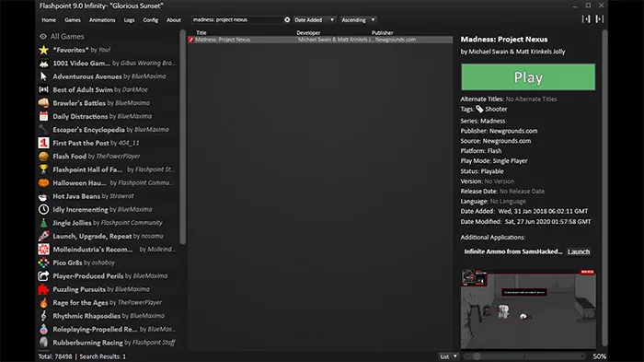Click the Favorites star icon
This screenshot has height=362, width=644.
tap(43, 50)
